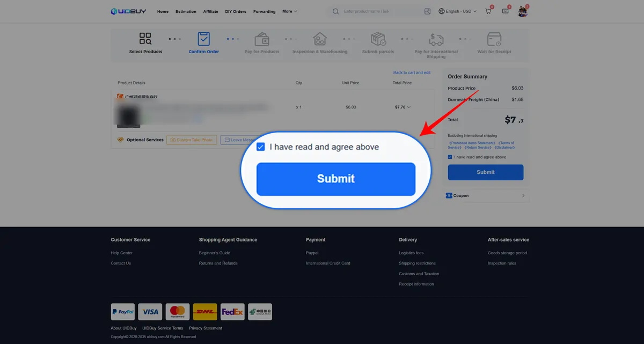Click the Submit parcels box icon
This screenshot has height=344, width=644.
coord(378,39)
